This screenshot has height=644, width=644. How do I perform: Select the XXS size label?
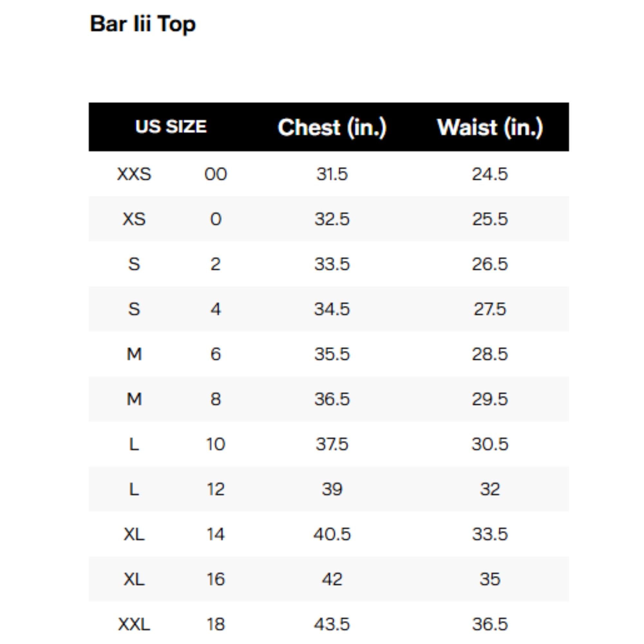point(134,174)
